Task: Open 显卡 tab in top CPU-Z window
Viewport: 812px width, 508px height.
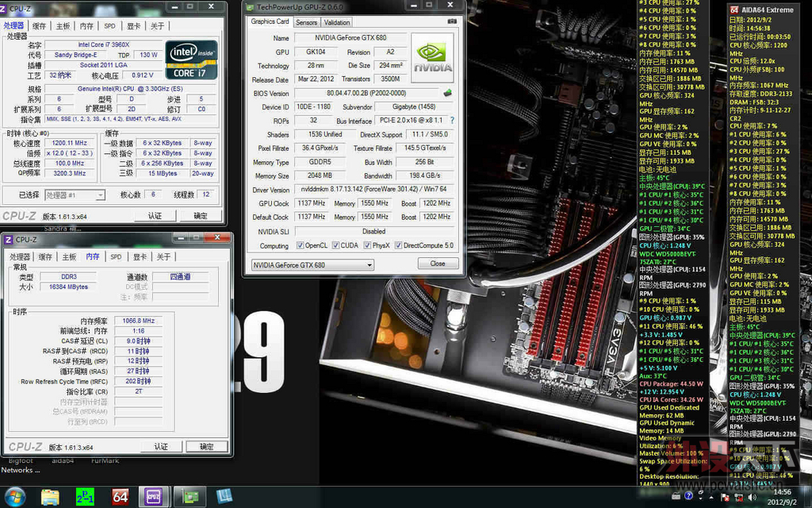Action: coord(133,26)
